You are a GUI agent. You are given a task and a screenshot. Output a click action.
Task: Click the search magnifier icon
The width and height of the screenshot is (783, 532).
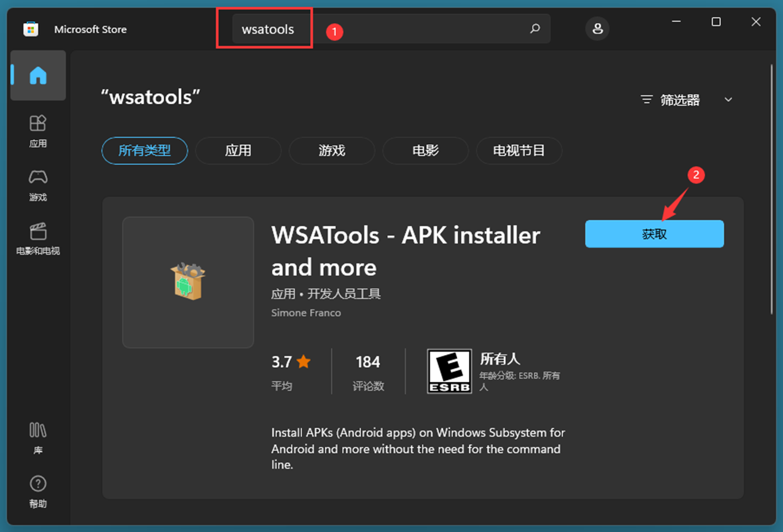point(535,28)
